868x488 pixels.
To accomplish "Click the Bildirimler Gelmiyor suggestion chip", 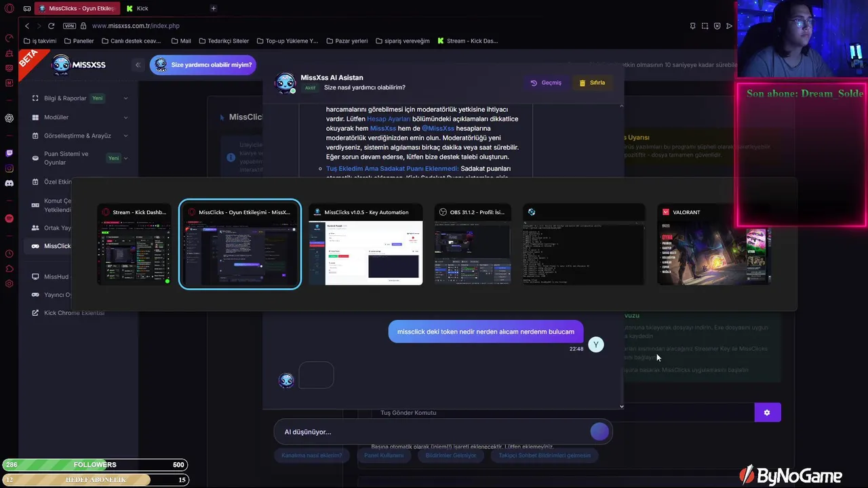I will (451, 455).
